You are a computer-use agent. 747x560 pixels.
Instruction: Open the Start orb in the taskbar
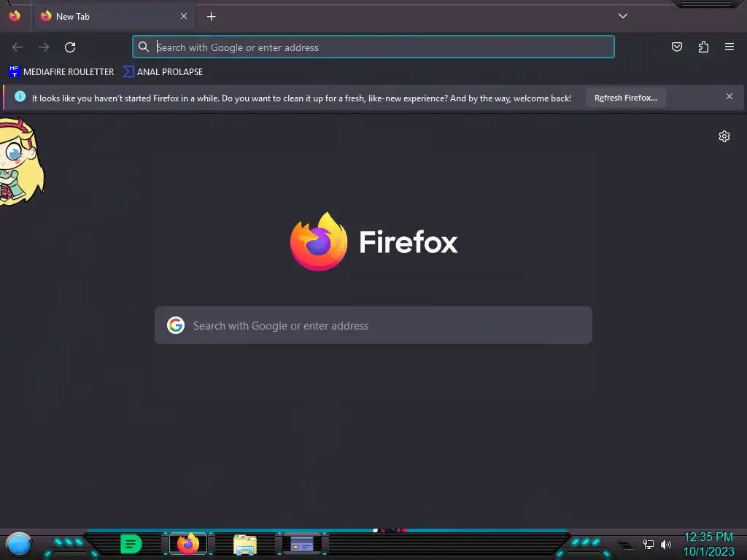(x=18, y=545)
